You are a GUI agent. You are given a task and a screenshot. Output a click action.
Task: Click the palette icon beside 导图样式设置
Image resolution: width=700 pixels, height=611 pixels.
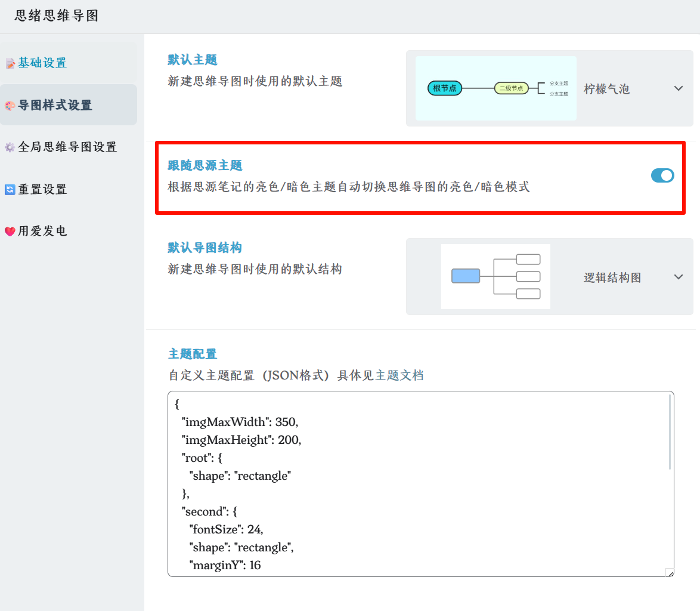[x=10, y=106]
